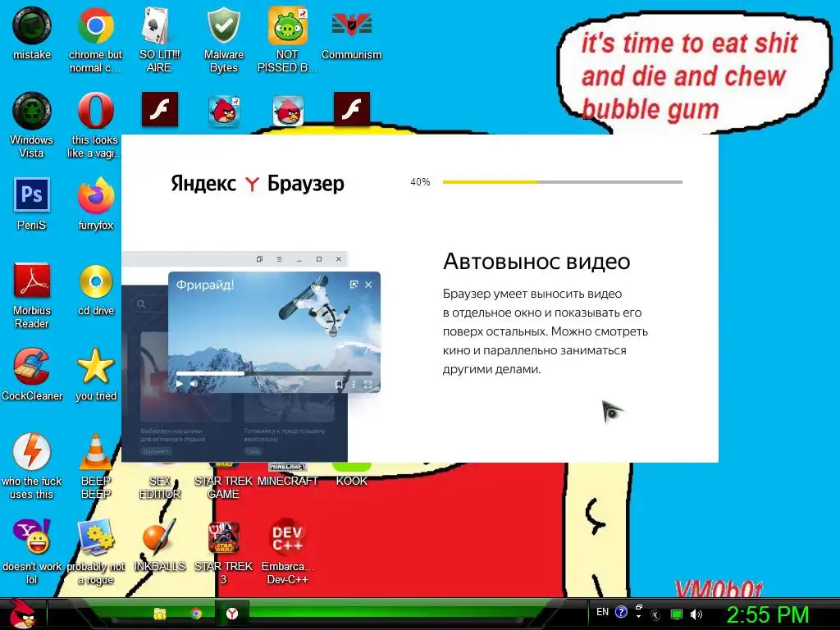Screen dimensions: 840x630
Task: Select the red Opera browser icon
Action: (95, 111)
